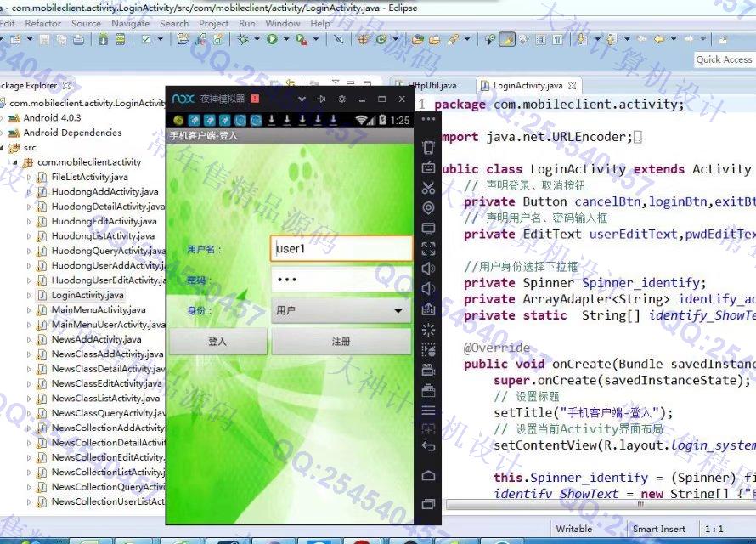This screenshot has height=544, width=756.
Task: Click the Nox Android home icon
Action: (428, 476)
